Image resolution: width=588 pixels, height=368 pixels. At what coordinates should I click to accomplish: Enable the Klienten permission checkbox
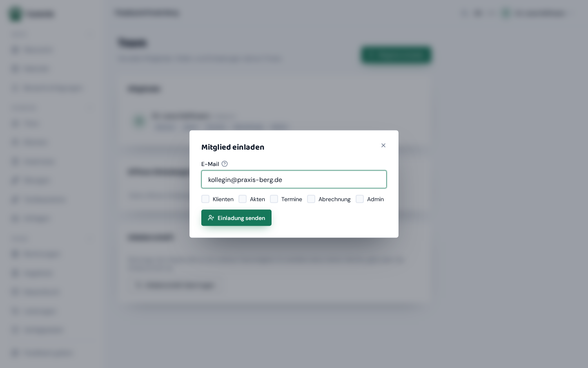point(205,199)
